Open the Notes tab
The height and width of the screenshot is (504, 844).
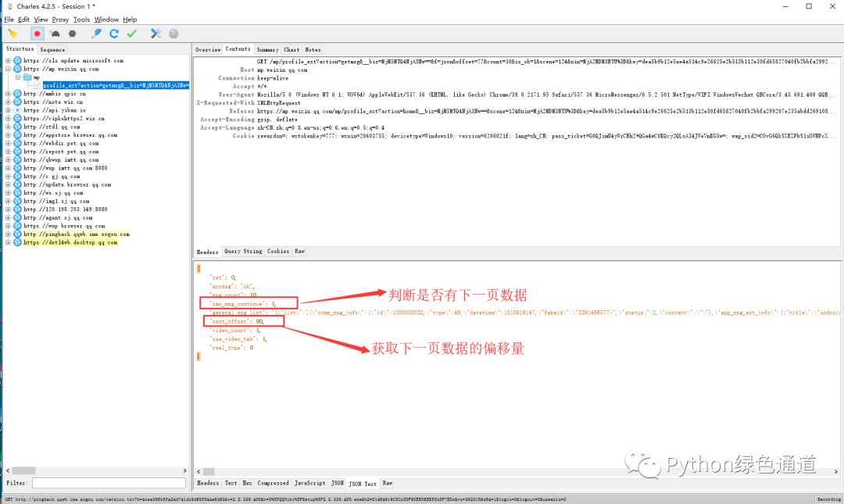[312, 49]
